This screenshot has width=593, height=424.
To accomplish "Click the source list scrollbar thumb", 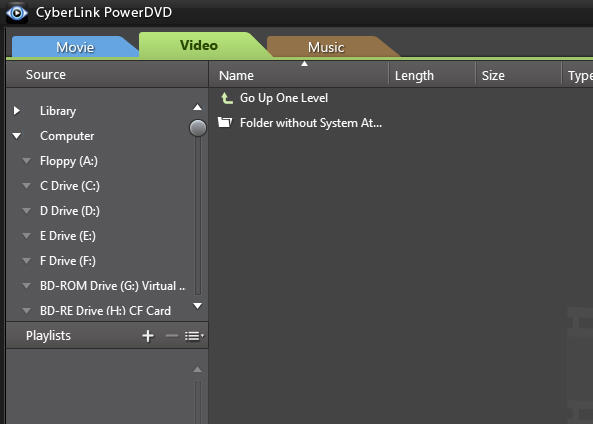I will coord(198,128).
